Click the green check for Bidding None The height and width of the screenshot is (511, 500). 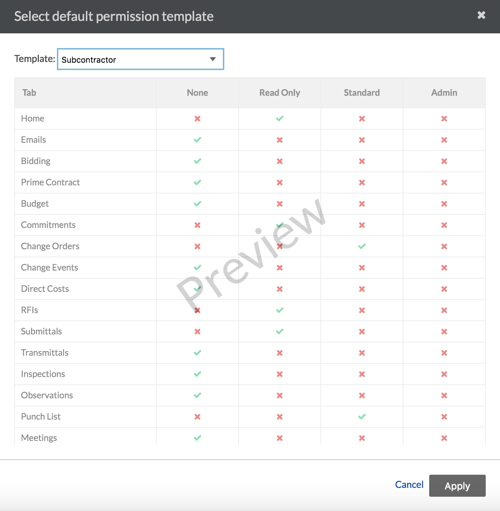197,161
